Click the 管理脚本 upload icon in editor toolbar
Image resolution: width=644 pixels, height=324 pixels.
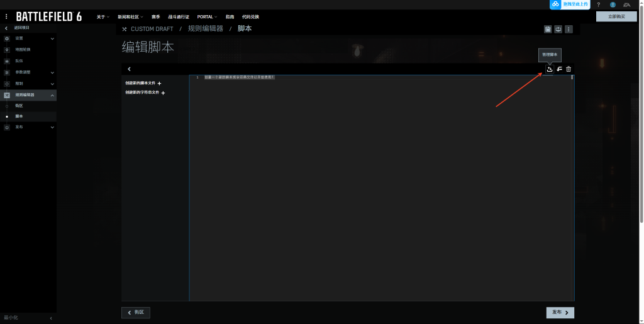point(549,69)
